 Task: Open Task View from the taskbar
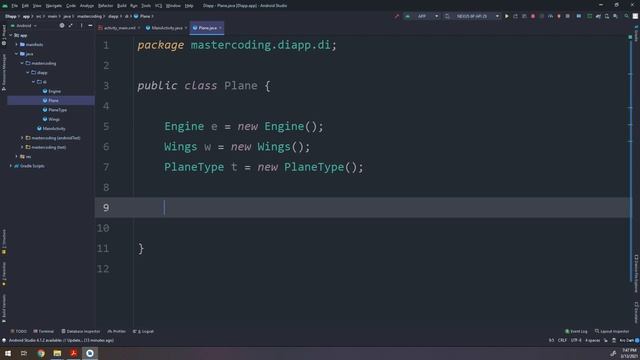24,353
